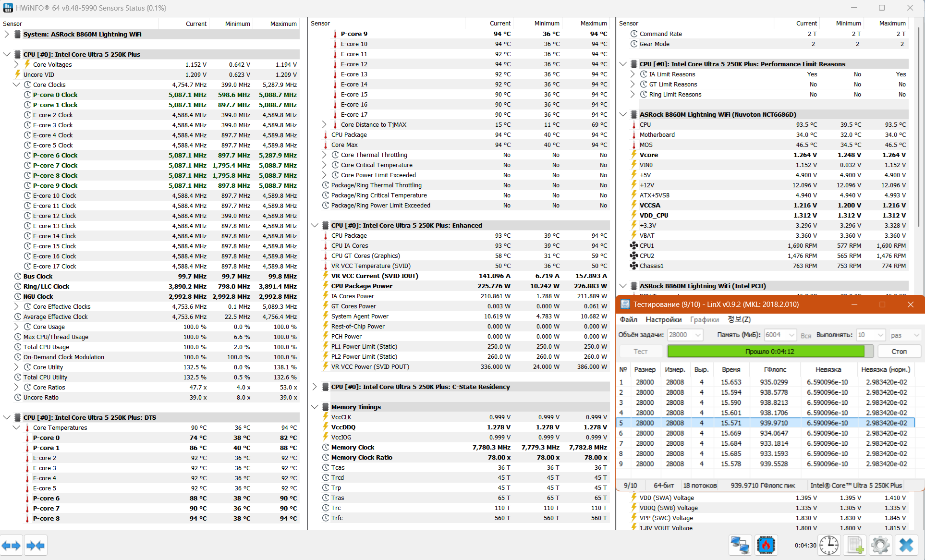Click the collapse columns arrows button
This screenshot has height=560, width=925.
36,545
